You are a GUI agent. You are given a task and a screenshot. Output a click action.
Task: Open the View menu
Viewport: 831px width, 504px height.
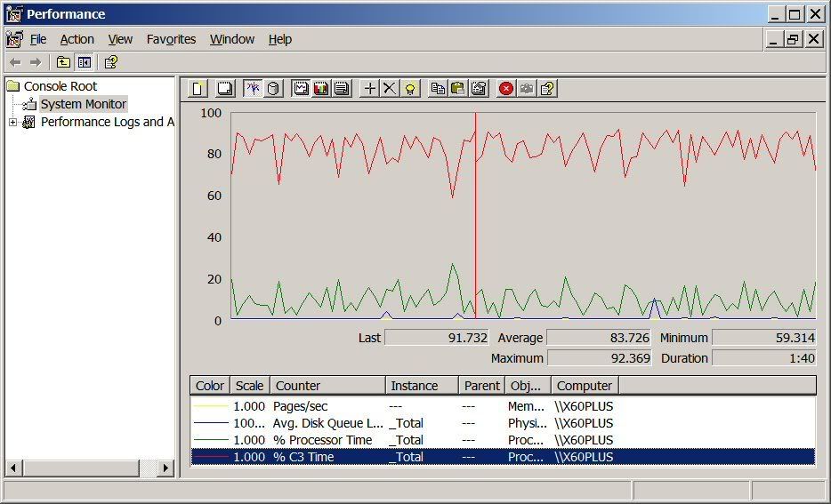(x=120, y=39)
